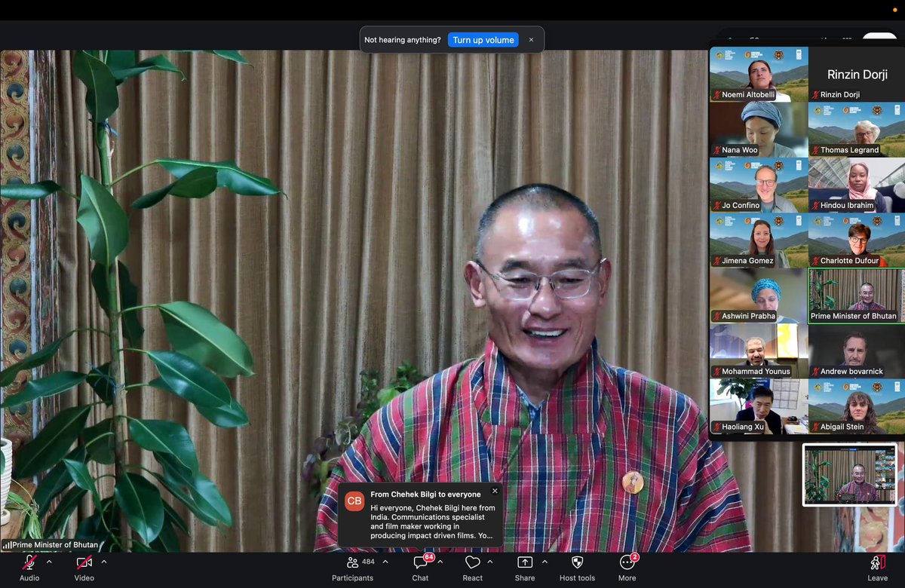Click muted mic icon on Charlotte Dufour
The height and width of the screenshot is (588, 905).
pyautogui.click(x=815, y=261)
